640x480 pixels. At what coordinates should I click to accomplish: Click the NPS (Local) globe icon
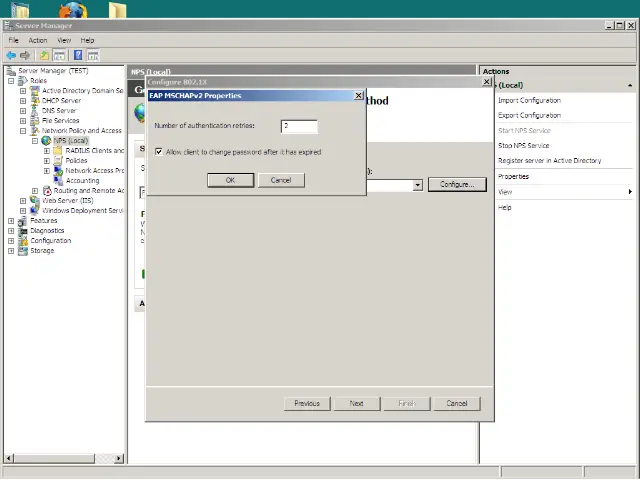[46, 140]
